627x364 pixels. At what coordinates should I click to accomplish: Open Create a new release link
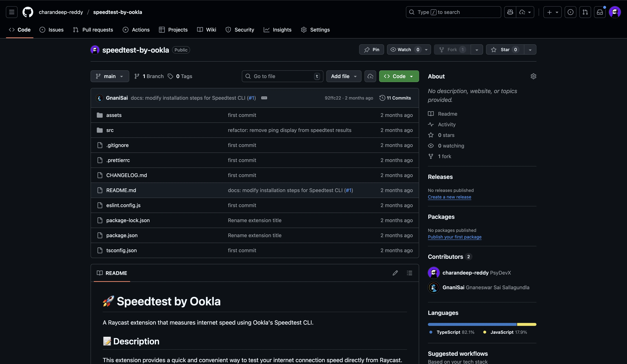tap(449, 197)
